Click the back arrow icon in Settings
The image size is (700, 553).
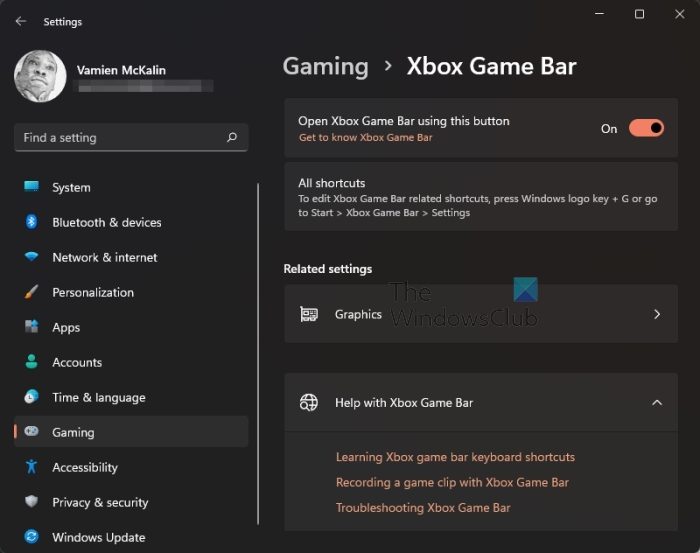click(21, 21)
